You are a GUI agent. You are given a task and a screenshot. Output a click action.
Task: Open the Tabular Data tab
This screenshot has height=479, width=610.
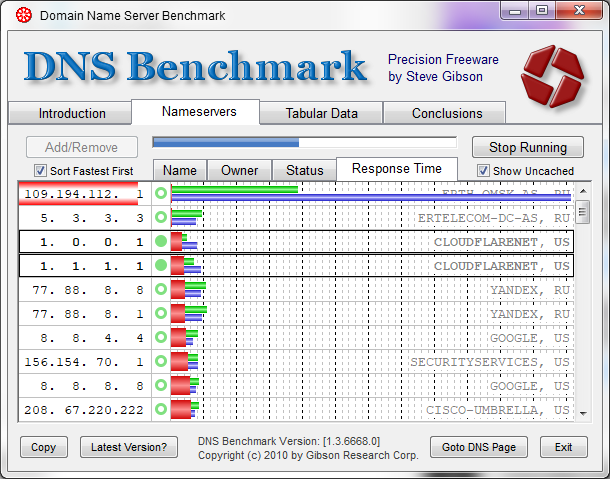pyautogui.click(x=321, y=113)
